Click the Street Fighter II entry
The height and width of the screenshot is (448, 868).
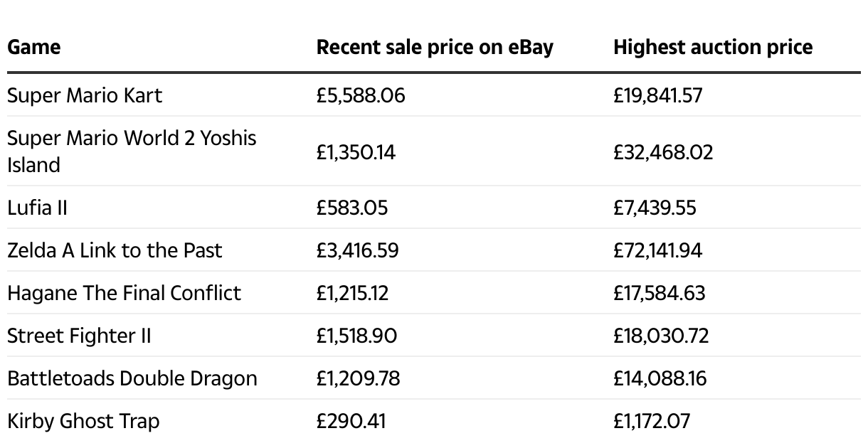point(79,336)
